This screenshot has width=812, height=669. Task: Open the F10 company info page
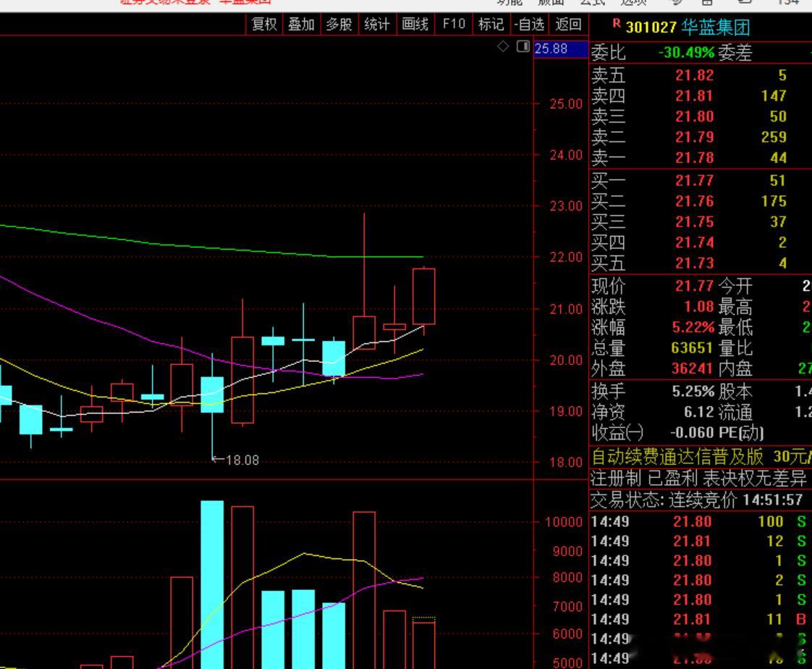coord(454,25)
